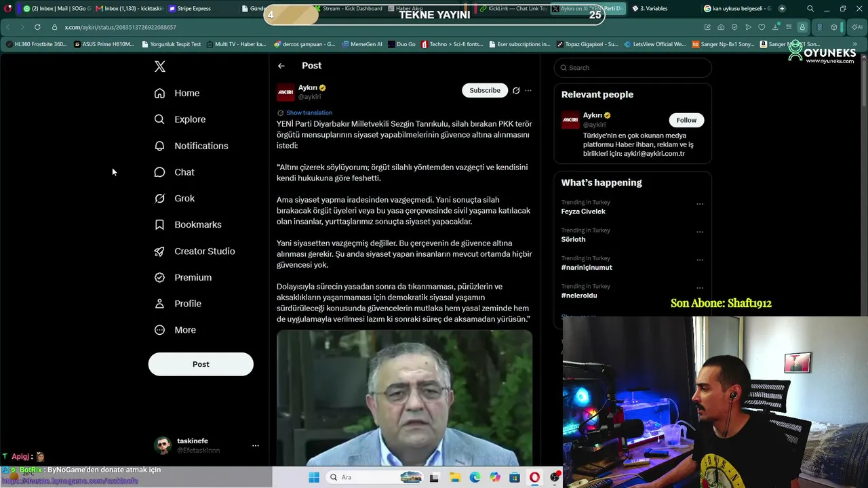The width and height of the screenshot is (868, 488).
Task: Open the post's three-dot options menu
Action: point(528,90)
